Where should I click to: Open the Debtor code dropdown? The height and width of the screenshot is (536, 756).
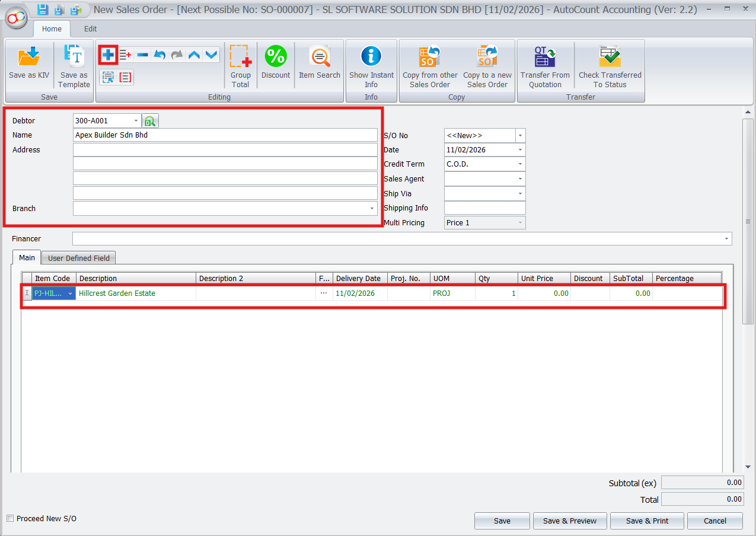136,121
